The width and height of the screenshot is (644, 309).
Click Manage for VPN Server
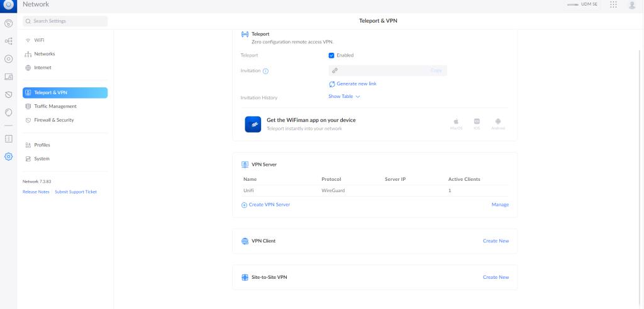click(500, 205)
